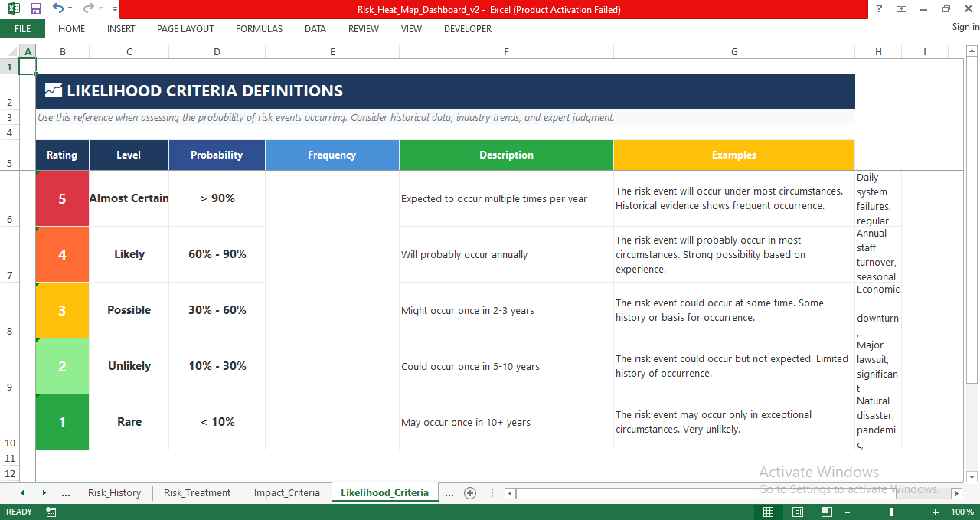The image size is (980, 520).
Task: Add a new sheet with plus button
Action: coord(470,492)
